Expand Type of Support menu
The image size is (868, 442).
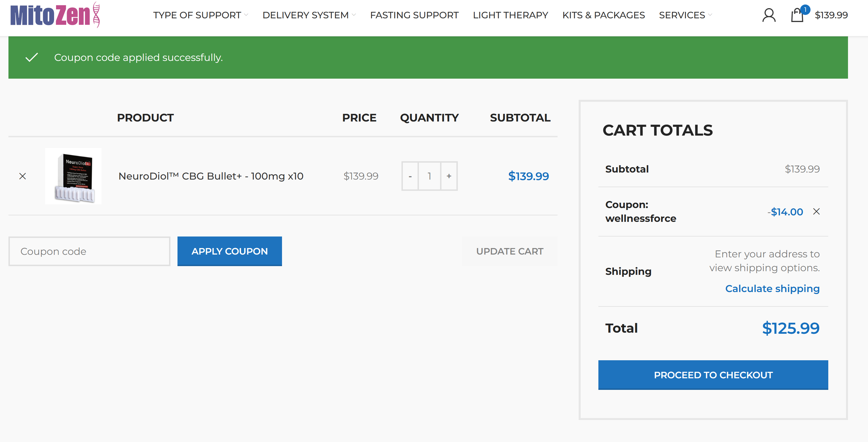[201, 15]
